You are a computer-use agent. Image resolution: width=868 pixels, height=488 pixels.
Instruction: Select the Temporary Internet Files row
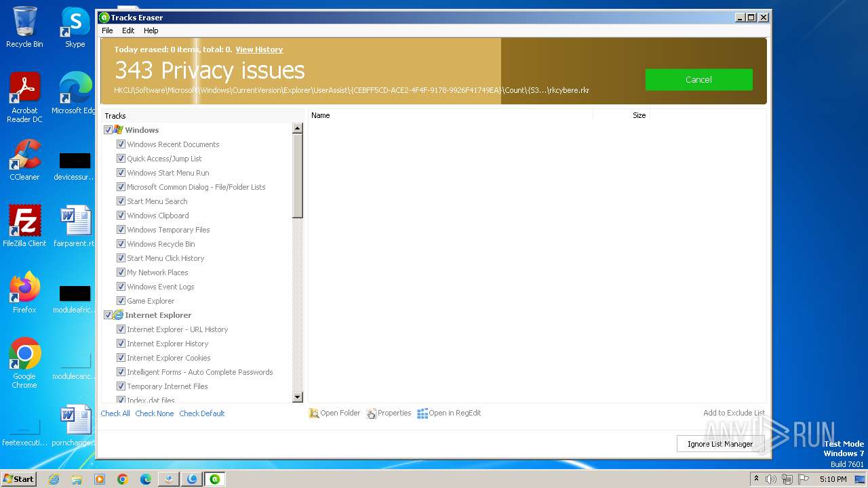[x=167, y=386]
